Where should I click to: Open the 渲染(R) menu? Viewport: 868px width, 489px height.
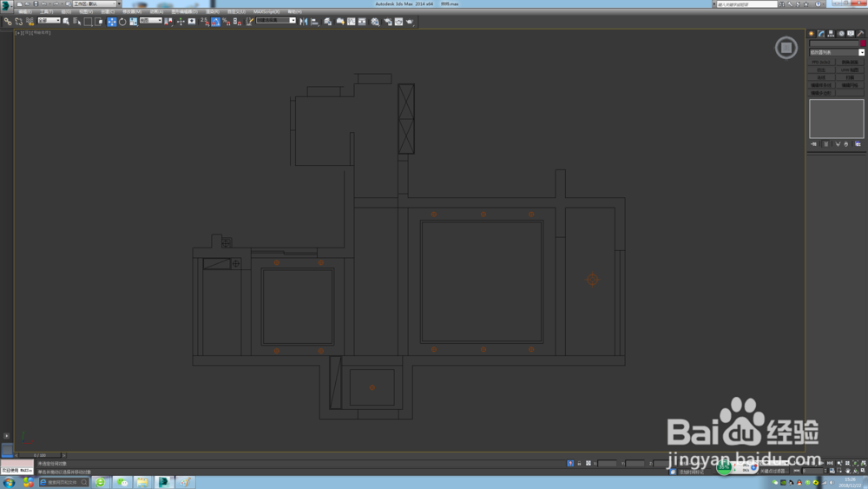click(x=212, y=11)
